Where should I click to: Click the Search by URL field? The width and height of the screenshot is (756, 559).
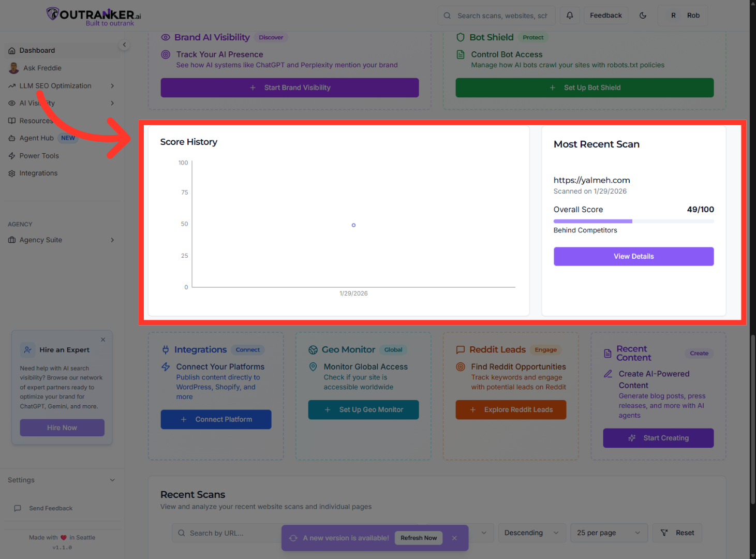click(228, 533)
